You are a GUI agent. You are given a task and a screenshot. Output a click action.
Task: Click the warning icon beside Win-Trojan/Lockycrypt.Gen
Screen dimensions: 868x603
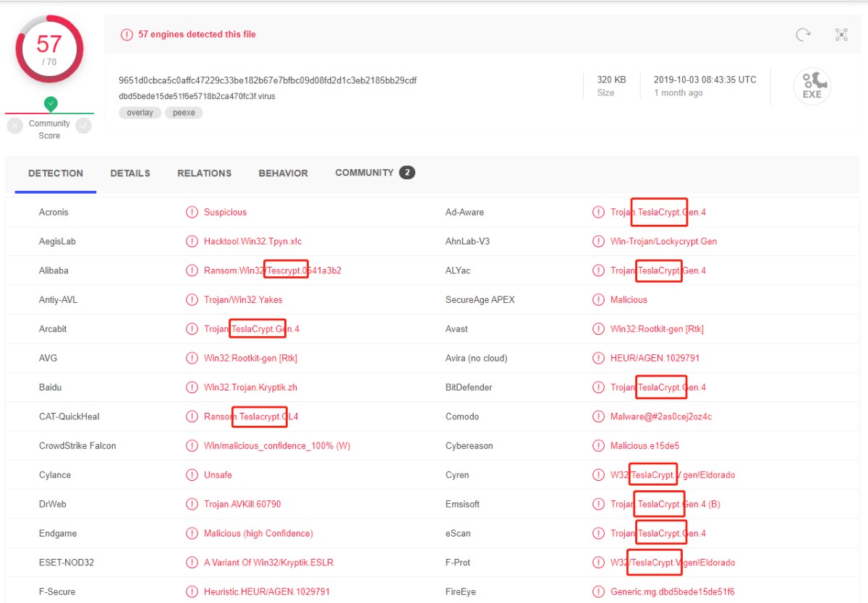click(598, 241)
